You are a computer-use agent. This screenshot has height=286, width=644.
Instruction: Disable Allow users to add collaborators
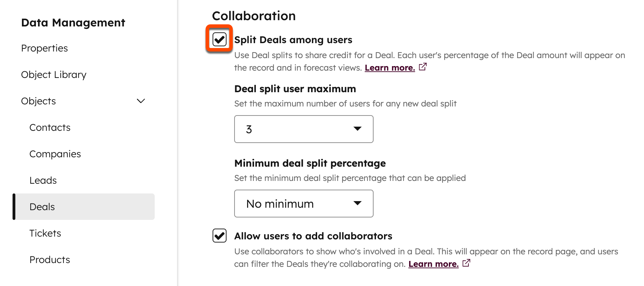click(x=220, y=236)
